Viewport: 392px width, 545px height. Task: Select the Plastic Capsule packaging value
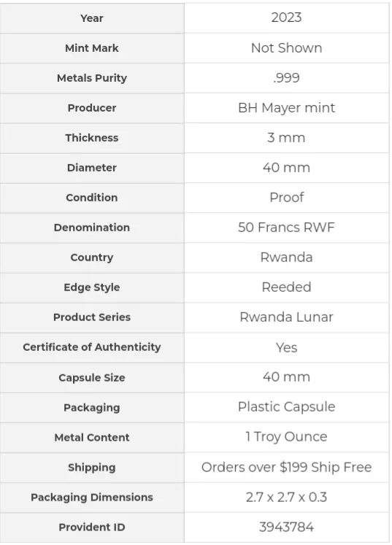point(286,407)
